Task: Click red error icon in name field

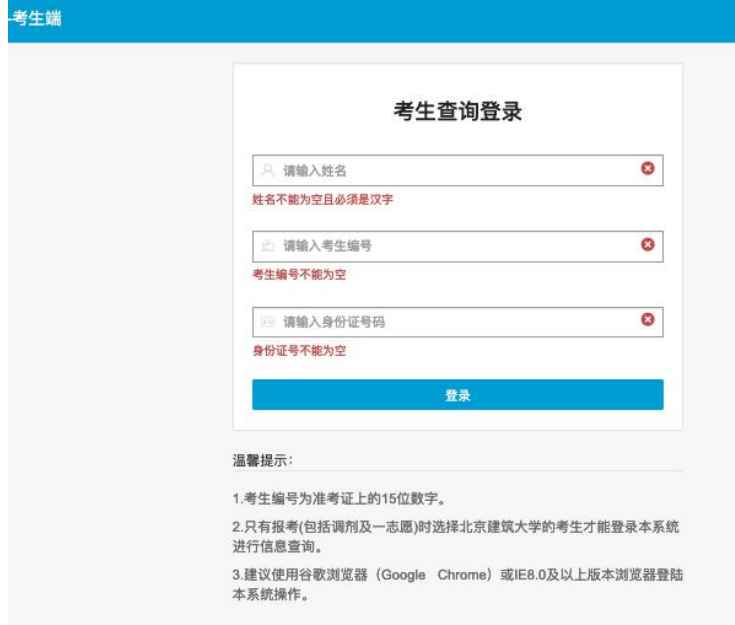Action: pos(647,169)
